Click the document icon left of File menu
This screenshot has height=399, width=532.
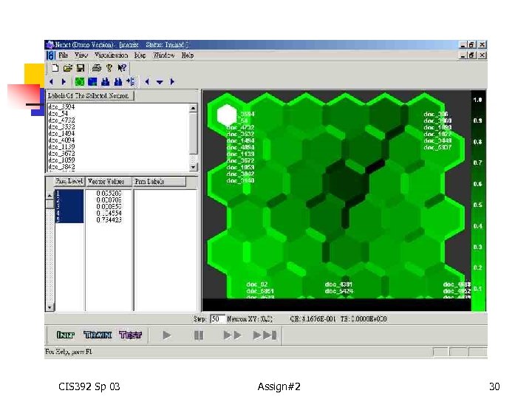tap(50, 55)
